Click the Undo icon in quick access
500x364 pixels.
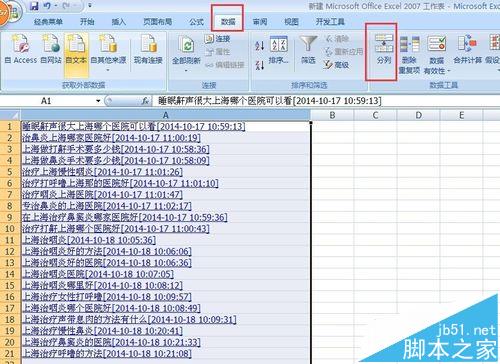pyautogui.click(x=47, y=6)
